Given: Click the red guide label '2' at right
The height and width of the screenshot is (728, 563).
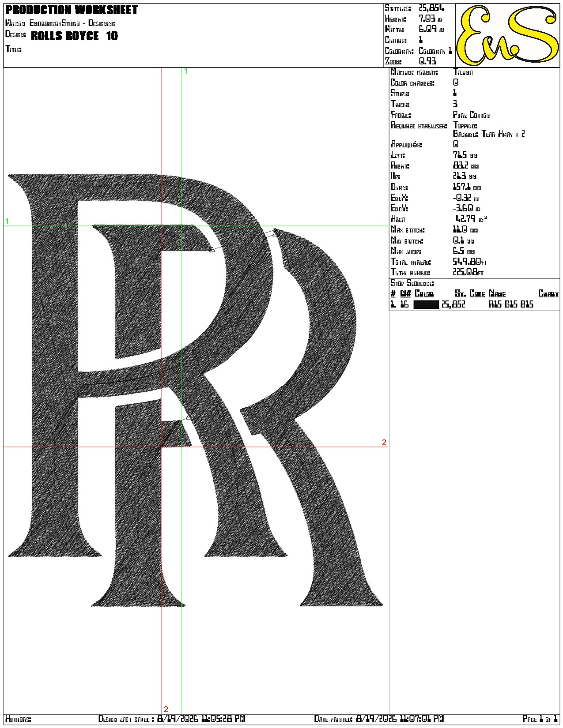Looking at the screenshot, I should [x=384, y=443].
